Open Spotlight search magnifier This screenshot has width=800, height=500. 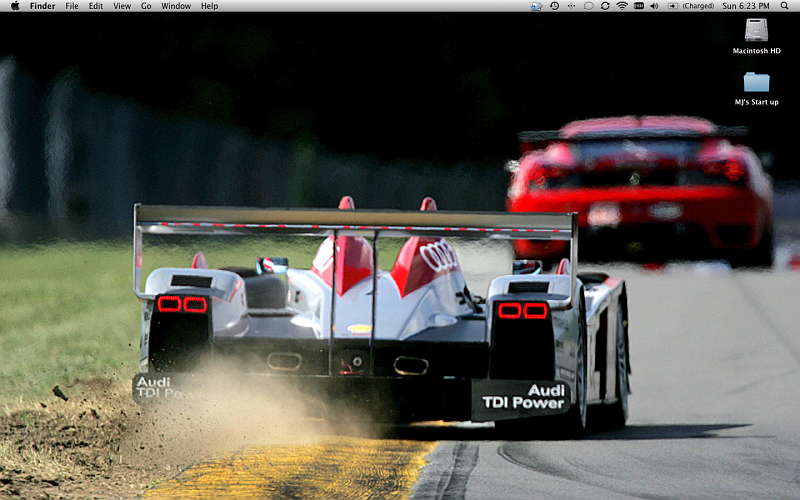pyautogui.click(x=784, y=6)
